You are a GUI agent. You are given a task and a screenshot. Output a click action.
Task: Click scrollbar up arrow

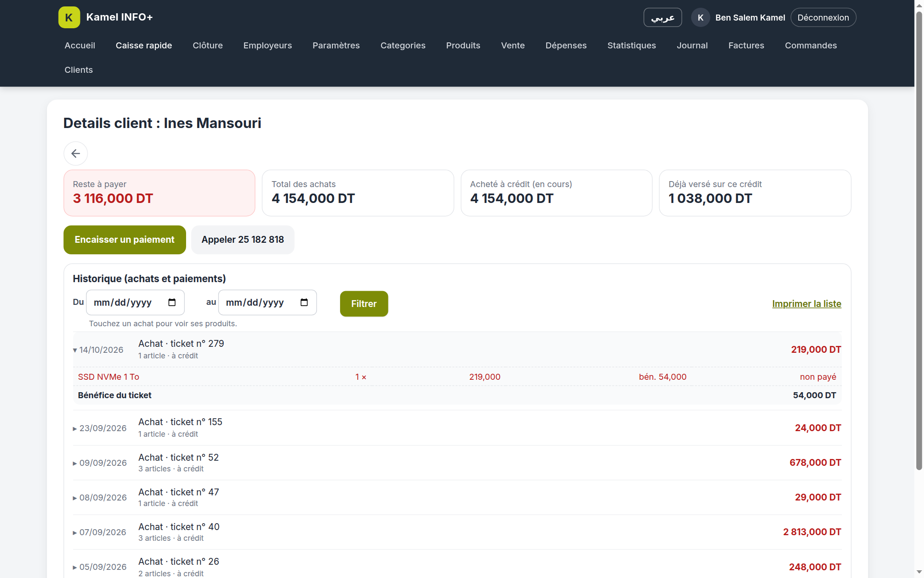click(x=919, y=5)
